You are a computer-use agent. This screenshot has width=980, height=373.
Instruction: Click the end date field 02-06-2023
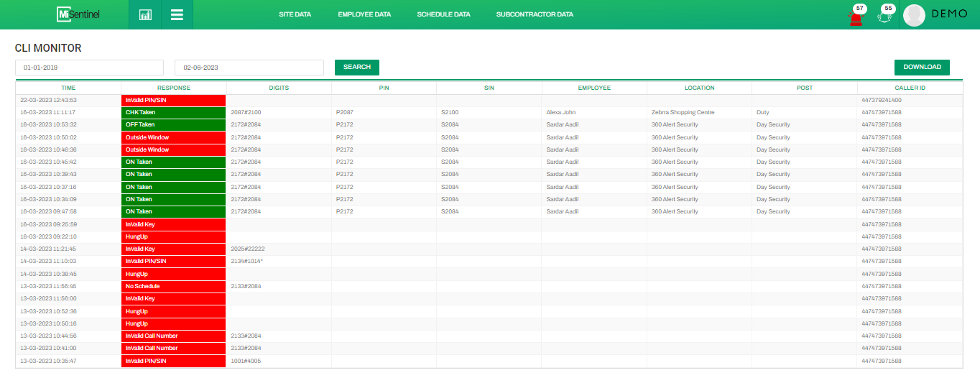(249, 68)
